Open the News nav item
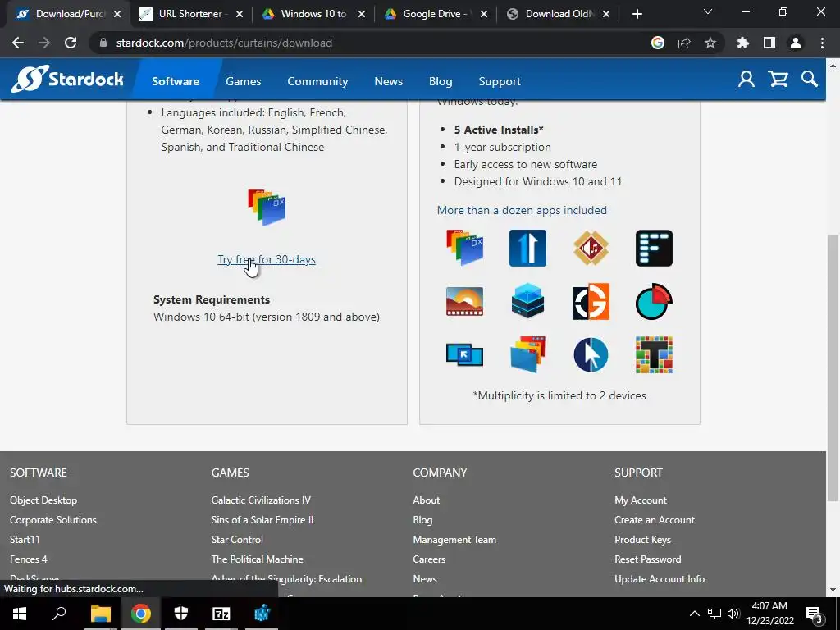The image size is (840, 630). (x=388, y=81)
